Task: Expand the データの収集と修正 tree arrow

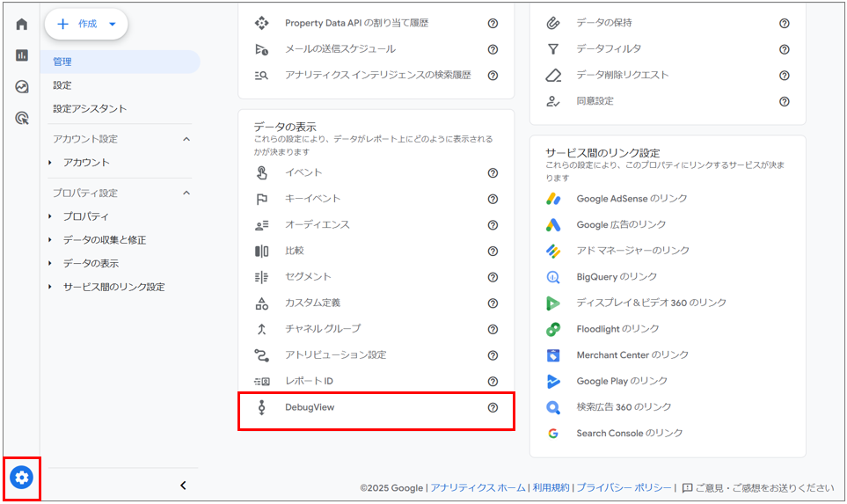Action: tap(50, 240)
